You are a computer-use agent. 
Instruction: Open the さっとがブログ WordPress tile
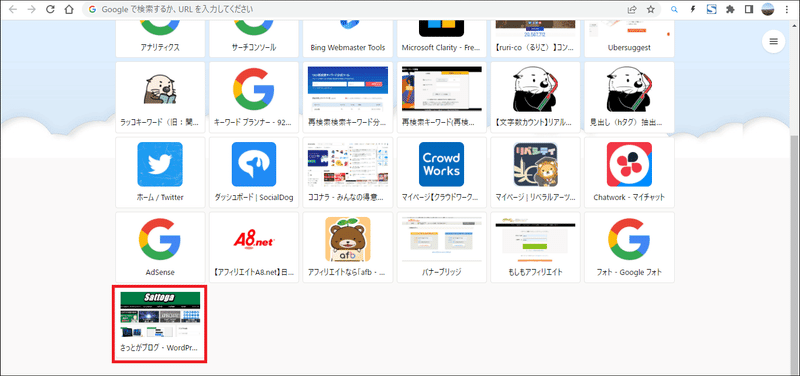160,324
